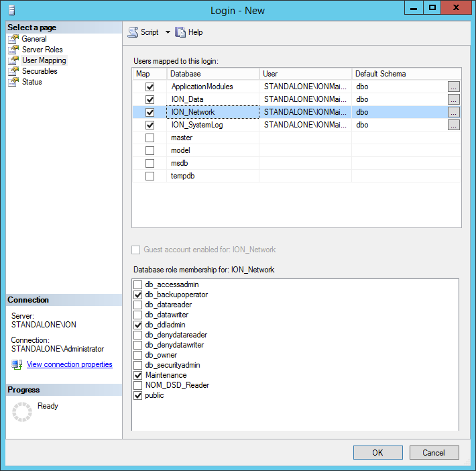The height and width of the screenshot is (471, 476).
Task: Click the connection properties computer icon
Action: point(17,364)
